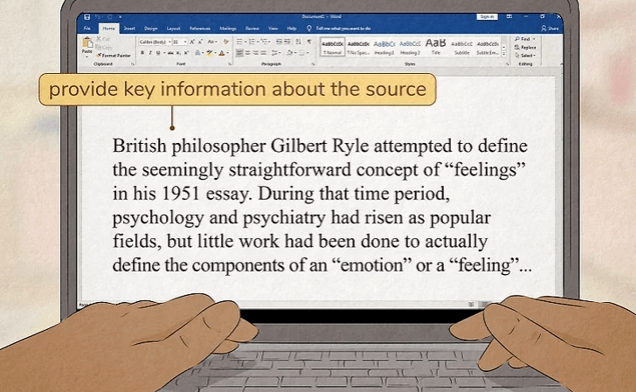Select the Format Painter tool

(113, 56)
